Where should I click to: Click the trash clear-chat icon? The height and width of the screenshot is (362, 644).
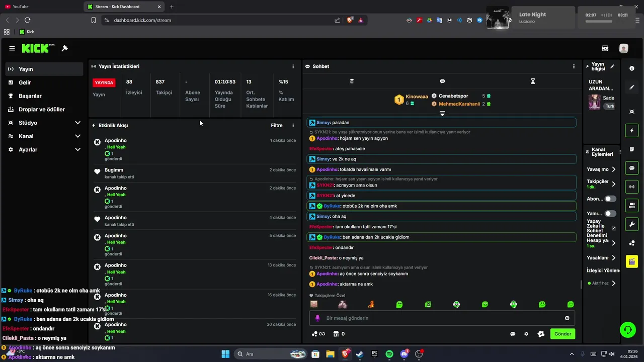click(x=352, y=81)
